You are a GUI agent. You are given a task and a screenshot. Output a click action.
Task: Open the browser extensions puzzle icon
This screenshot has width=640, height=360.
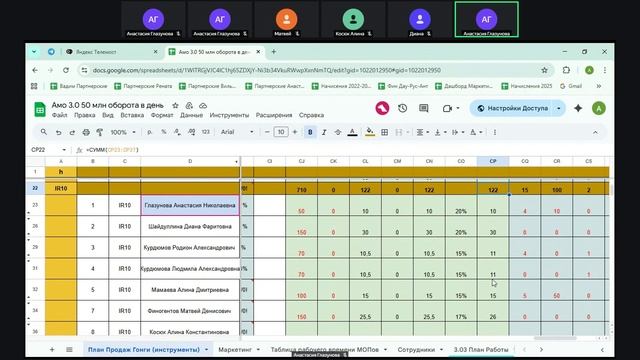point(566,70)
